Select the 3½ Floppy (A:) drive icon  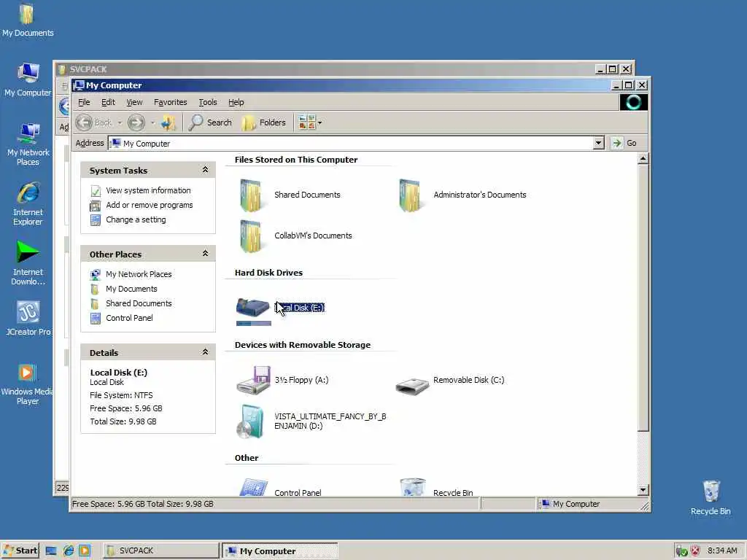click(x=254, y=380)
